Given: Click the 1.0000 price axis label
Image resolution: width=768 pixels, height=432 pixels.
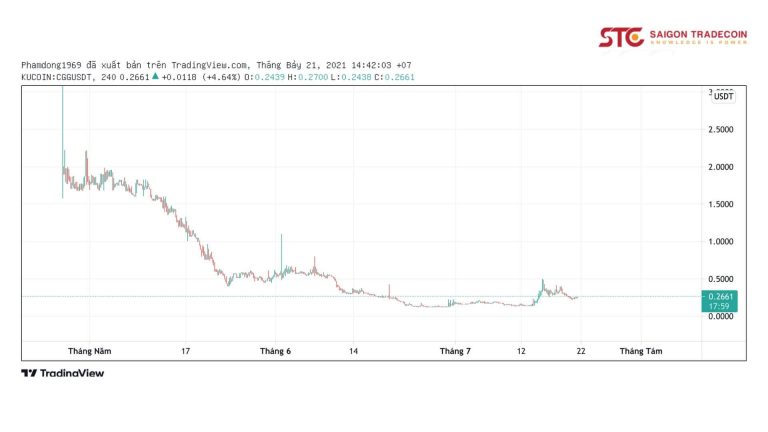Looking at the screenshot, I should [x=722, y=242].
